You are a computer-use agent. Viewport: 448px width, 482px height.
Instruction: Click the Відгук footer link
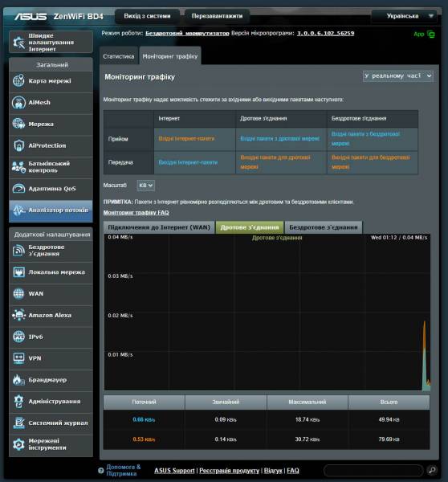pyautogui.click(x=273, y=471)
